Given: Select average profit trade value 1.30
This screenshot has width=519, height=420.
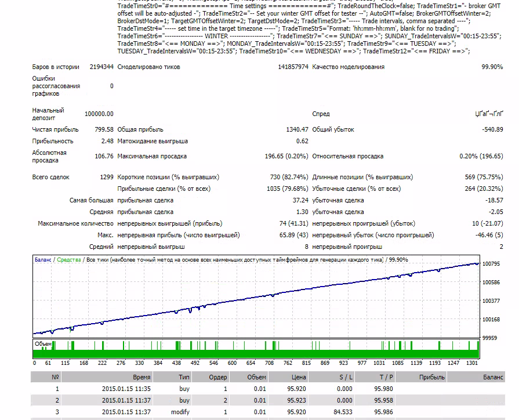Looking at the screenshot, I should coord(302,212).
